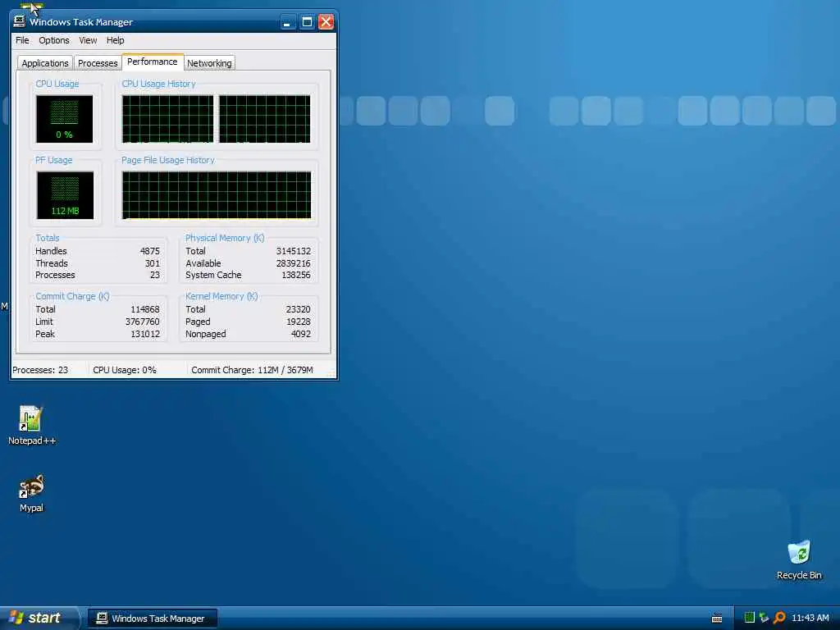This screenshot has width=840, height=630.
Task: Open the Options menu
Action: point(53,40)
